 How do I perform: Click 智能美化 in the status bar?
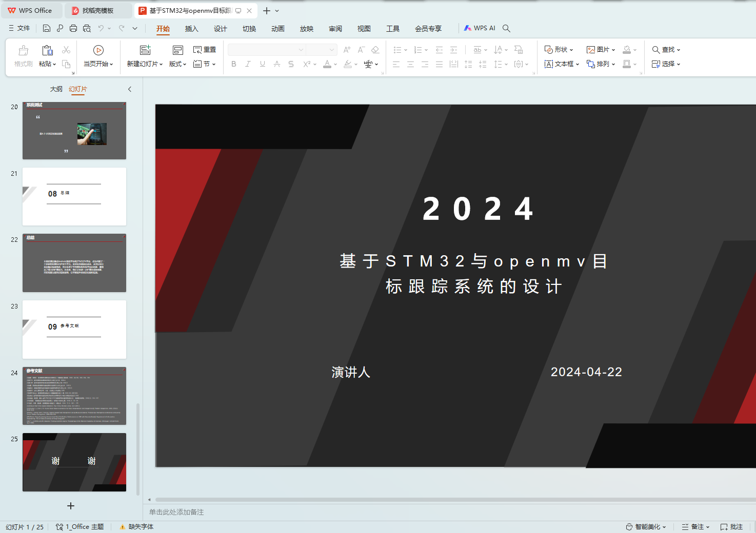pyautogui.click(x=646, y=527)
